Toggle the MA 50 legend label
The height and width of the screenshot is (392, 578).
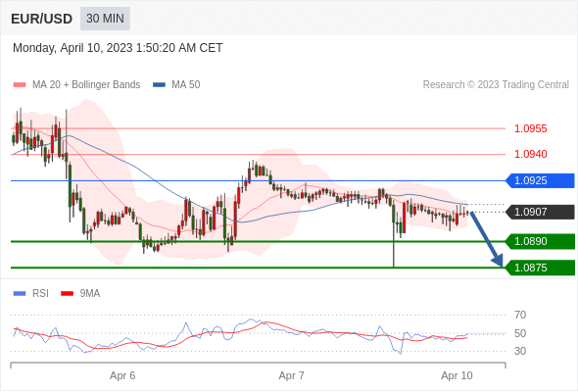click(x=186, y=85)
